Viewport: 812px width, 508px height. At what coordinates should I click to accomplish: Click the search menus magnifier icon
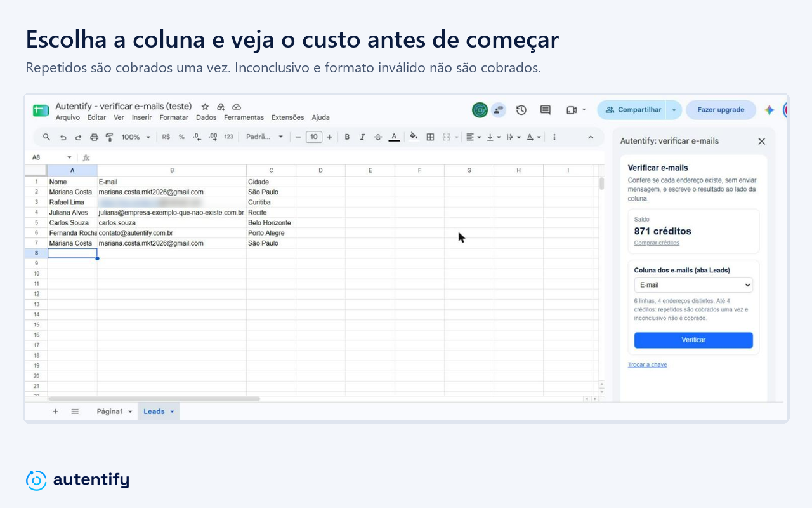coord(46,137)
